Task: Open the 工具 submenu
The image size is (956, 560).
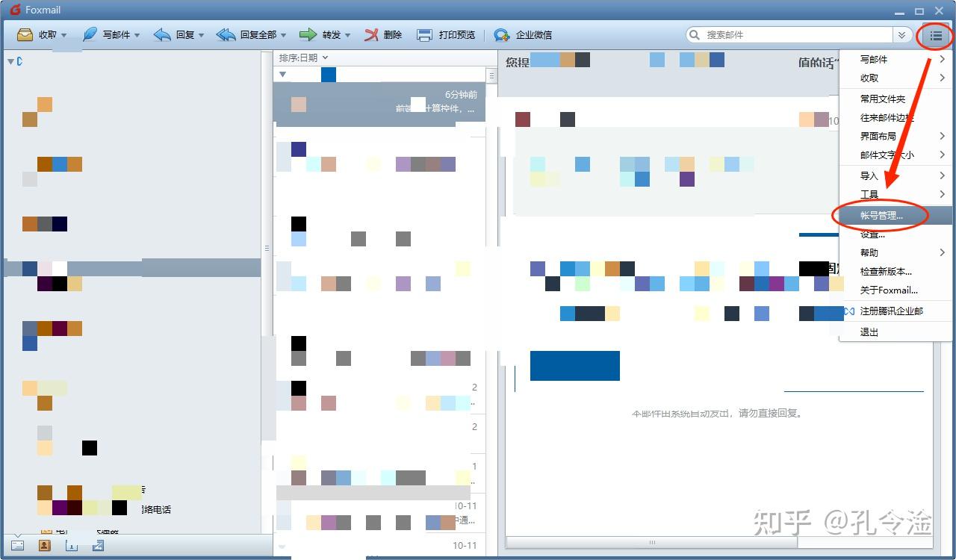Action: (896, 194)
